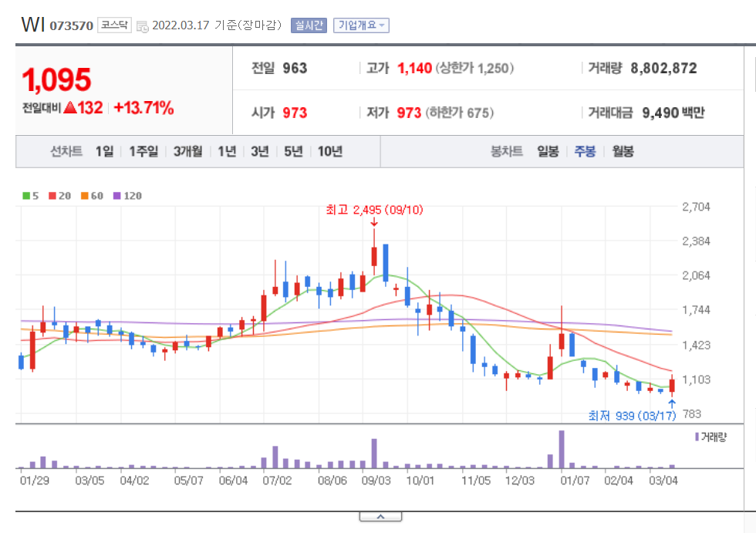This screenshot has width=756, height=533.
Task: Open the 기업개요 company overview dropdown
Action: pos(361,25)
